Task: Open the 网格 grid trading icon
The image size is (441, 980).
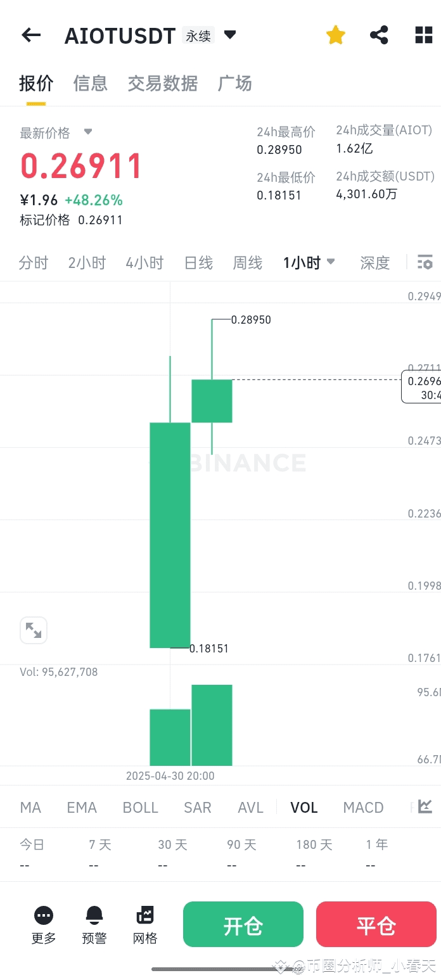Action: coord(145,915)
